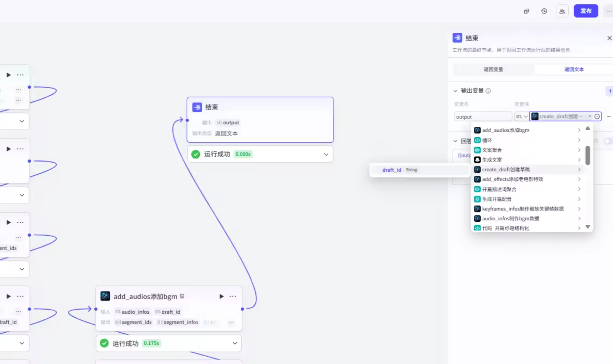613x364 pixels.
Task: Expand add_audios node 运行成功 result
Action: pyautogui.click(x=235, y=343)
